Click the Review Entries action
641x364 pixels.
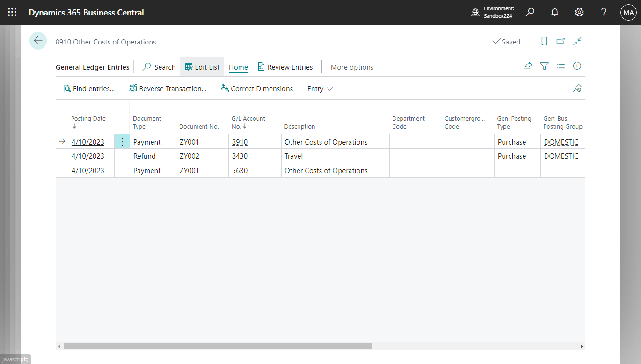[x=285, y=67]
